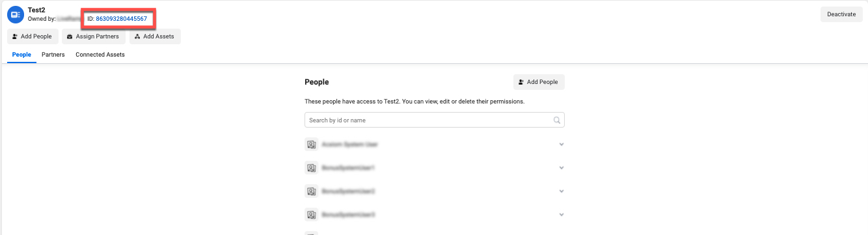868x235 pixels.
Task: Click Add People button in the top toolbar
Action: pos(33,36)
